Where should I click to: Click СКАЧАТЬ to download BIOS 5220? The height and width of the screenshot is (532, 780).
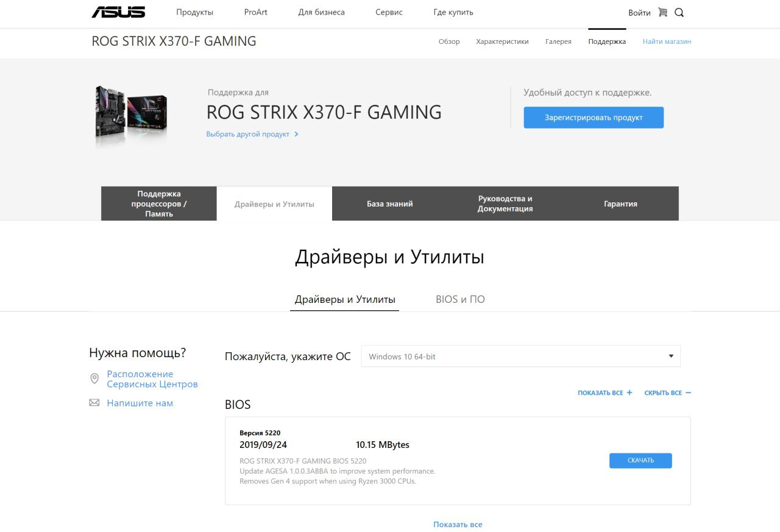640,461
